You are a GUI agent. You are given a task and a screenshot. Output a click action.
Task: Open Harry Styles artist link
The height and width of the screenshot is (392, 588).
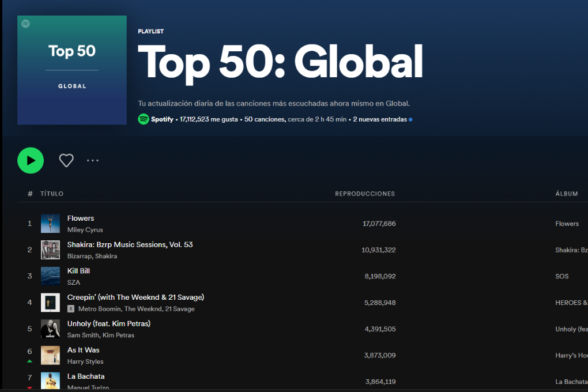(85, 361)
